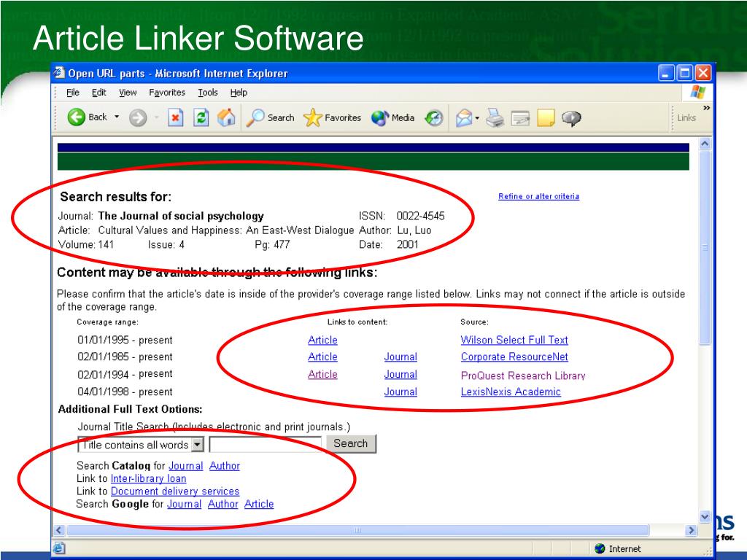Open the Forward history dropdown arrow

point(156,117)
